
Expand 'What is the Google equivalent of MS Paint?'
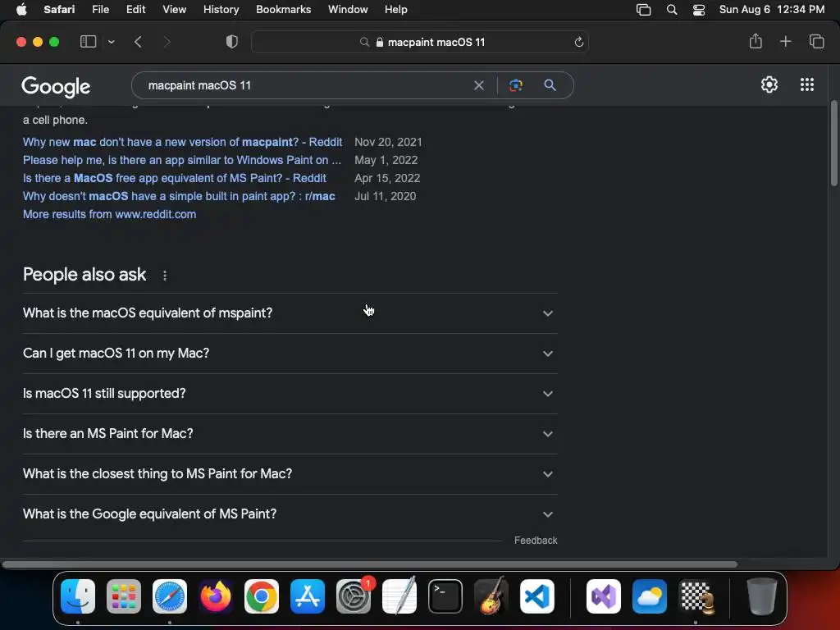(x=290, y=514)
